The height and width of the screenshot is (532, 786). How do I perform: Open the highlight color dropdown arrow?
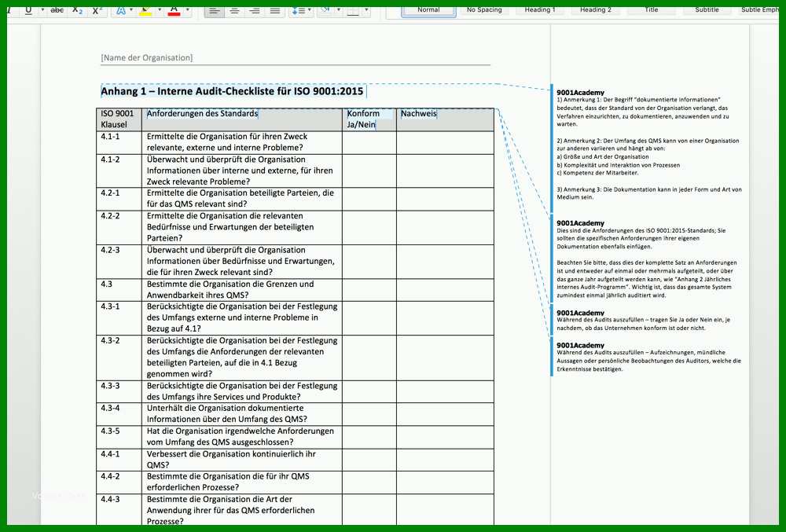tap(160, 9)
